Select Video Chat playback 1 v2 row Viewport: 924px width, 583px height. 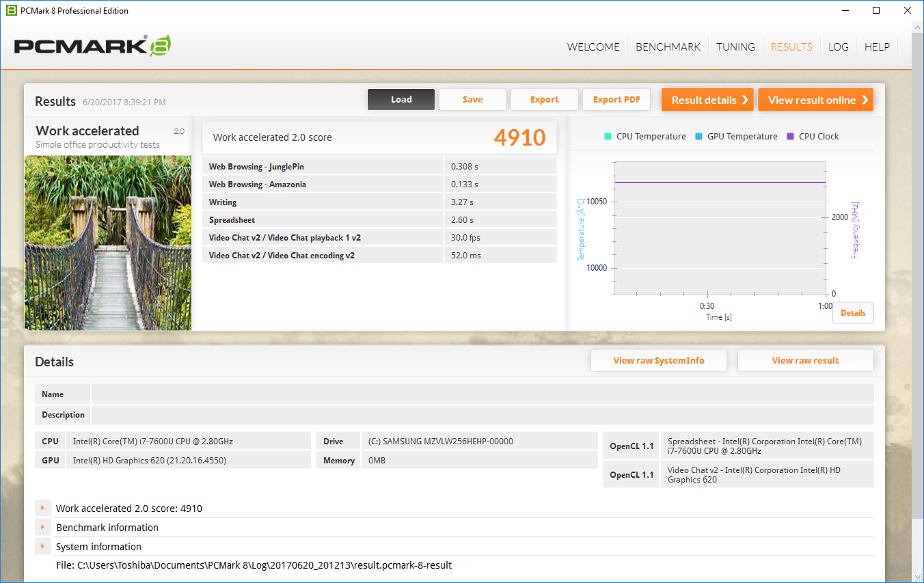(x=379, y=238)
